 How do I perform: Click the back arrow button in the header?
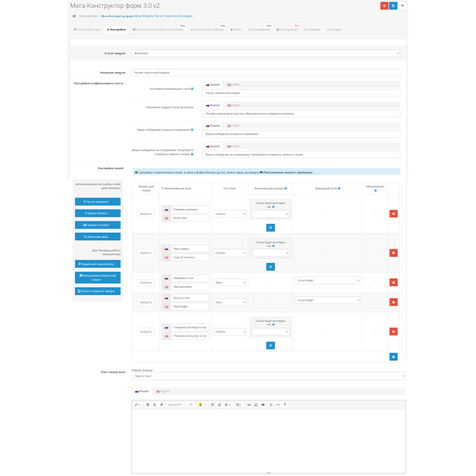coord(402,6)
